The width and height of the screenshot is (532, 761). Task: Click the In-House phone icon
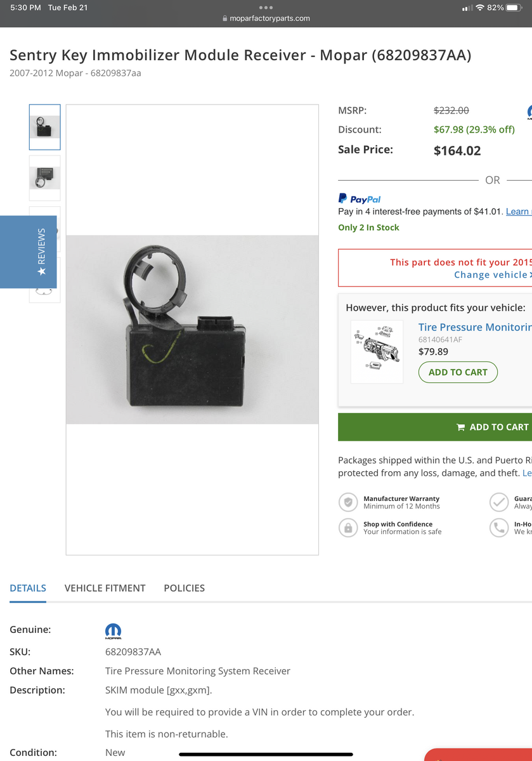499,528
